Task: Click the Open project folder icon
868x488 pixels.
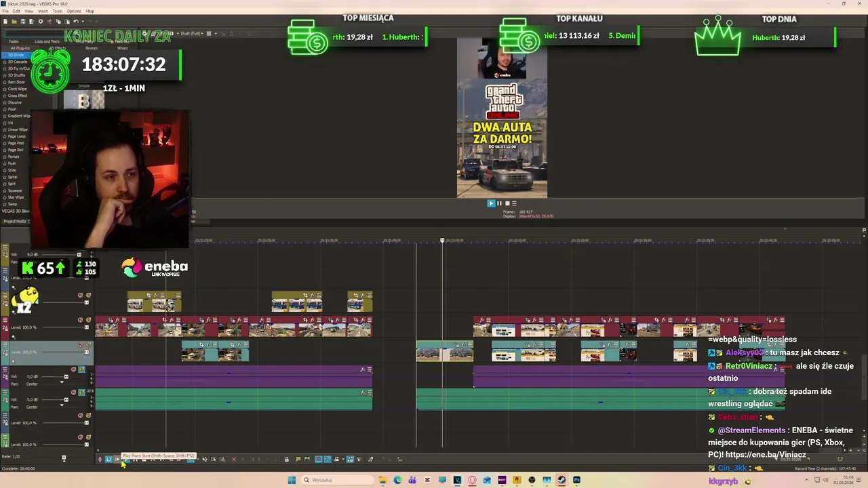Action: [14, 22]
